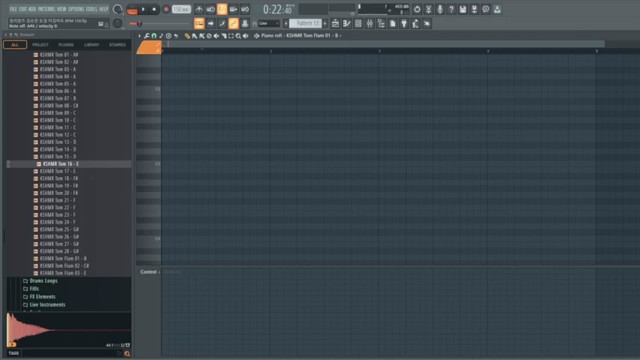Screen dimensions: 640x360
Task: Toggle pattern/song mode switch
Action: coord(132,10)
